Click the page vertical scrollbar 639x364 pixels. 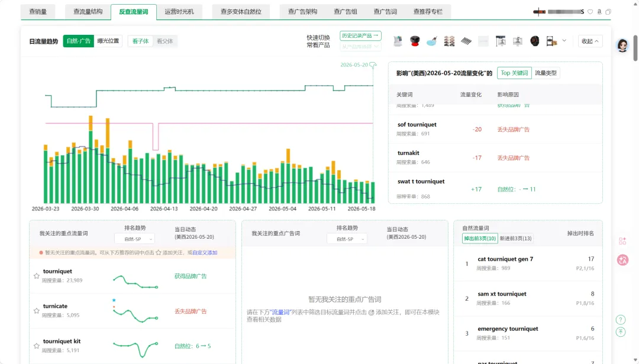tap(635, 48)
